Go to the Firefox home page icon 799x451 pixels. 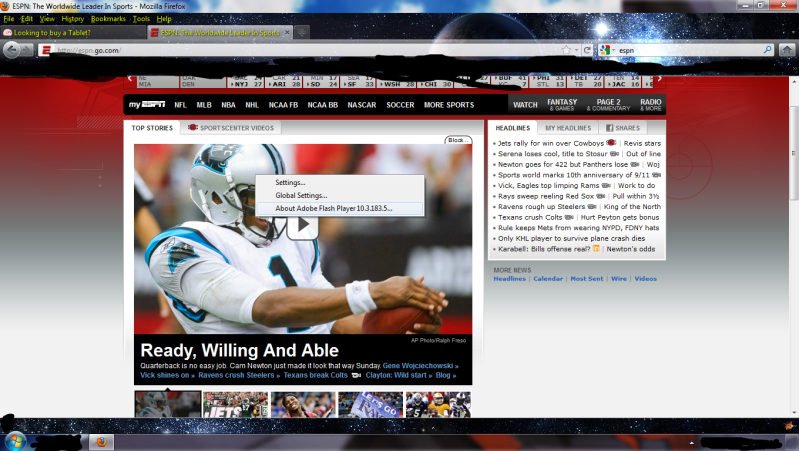[x=787, y=50]
